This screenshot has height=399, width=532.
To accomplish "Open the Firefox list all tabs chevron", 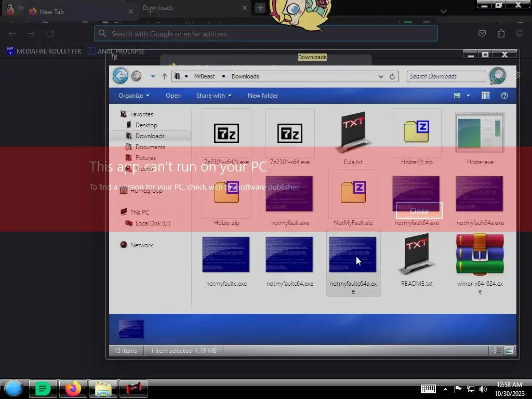I will (444, 11).
